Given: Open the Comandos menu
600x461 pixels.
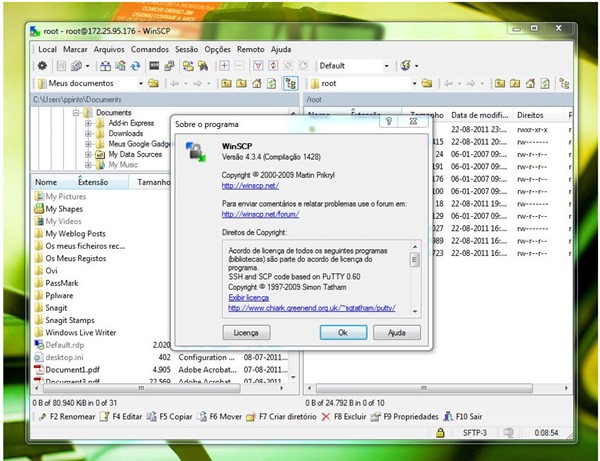Looking at the screenshot, I should tap(150, 49).
